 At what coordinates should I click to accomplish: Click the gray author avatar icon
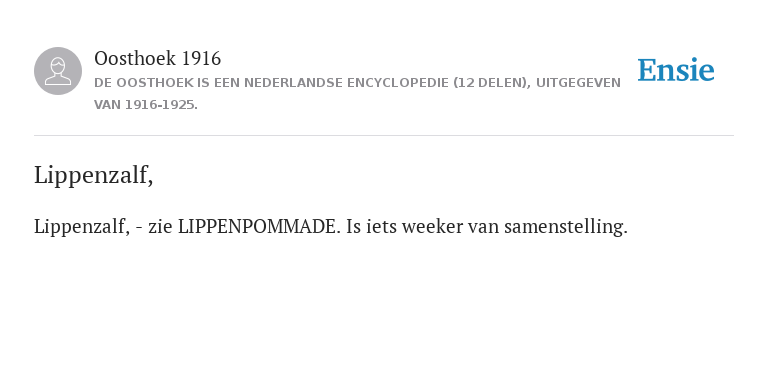pos(58,71)
